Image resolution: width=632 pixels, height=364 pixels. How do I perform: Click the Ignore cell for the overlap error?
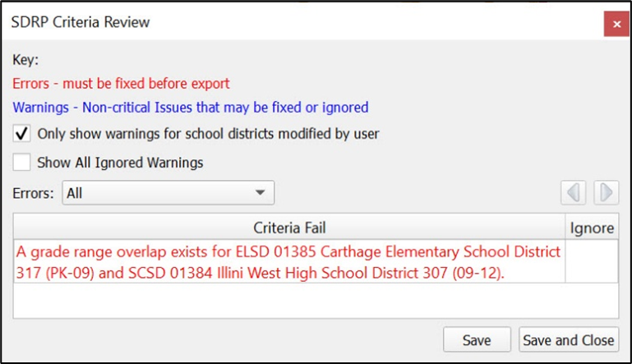[591, 262]
